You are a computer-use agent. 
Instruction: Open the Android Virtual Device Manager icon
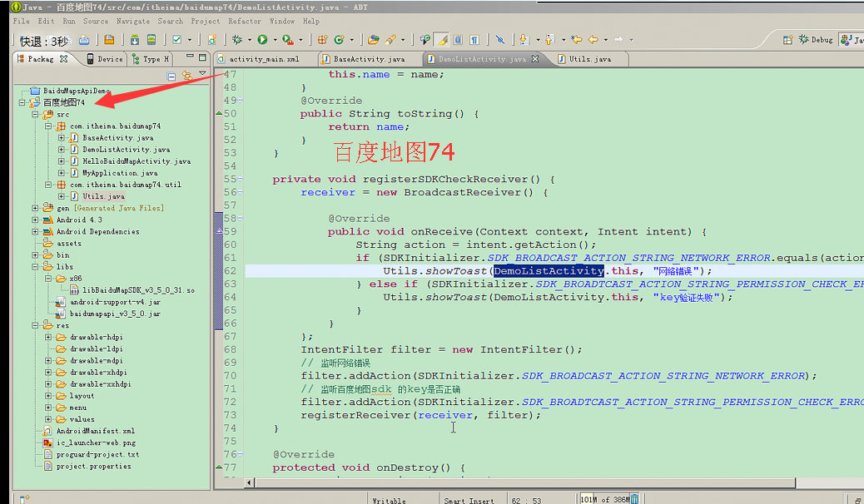point(151,40)
